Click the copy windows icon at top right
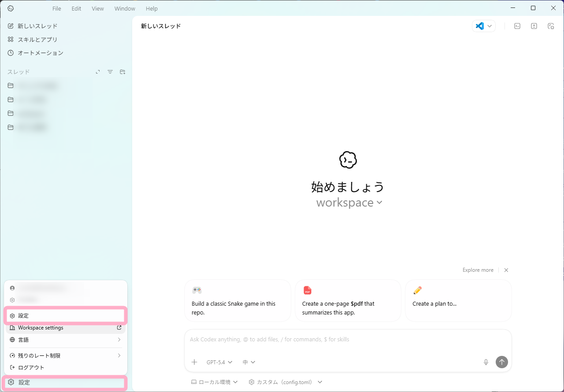This screenshot has width=564, height=392. click(x=550, y=26)
